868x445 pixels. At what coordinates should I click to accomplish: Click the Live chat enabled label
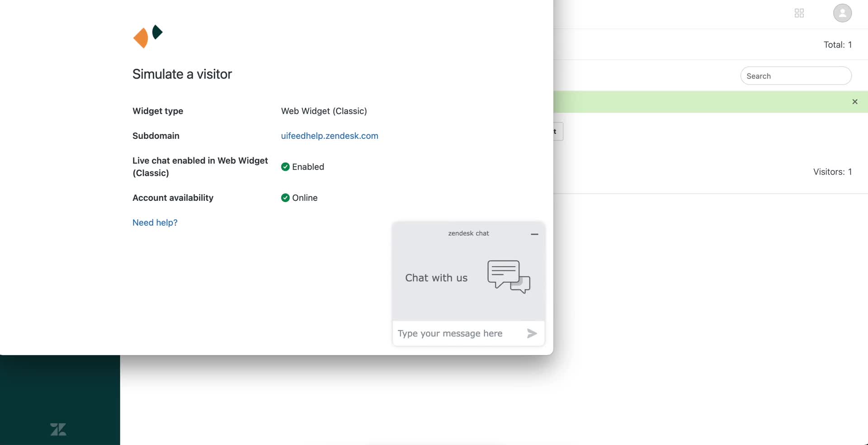click(x=200, y=167)
